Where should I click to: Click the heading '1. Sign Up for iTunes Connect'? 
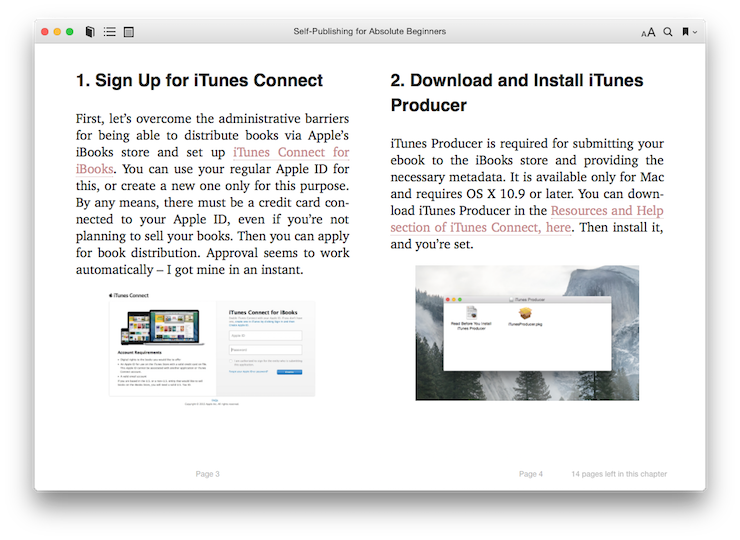tap(200, 80)
